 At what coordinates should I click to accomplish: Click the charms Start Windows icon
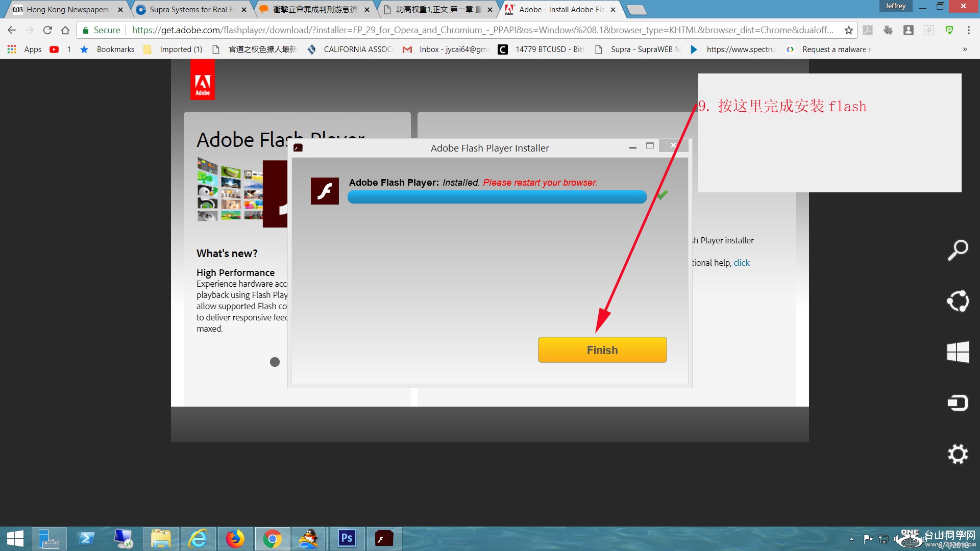[958, 352]
